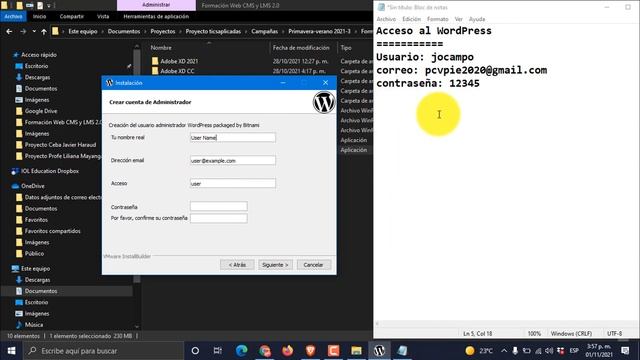Image resolution: width=640 pixels, height=360 pixels.
Task: Focus the confirm password field
Action: point(219,218)
